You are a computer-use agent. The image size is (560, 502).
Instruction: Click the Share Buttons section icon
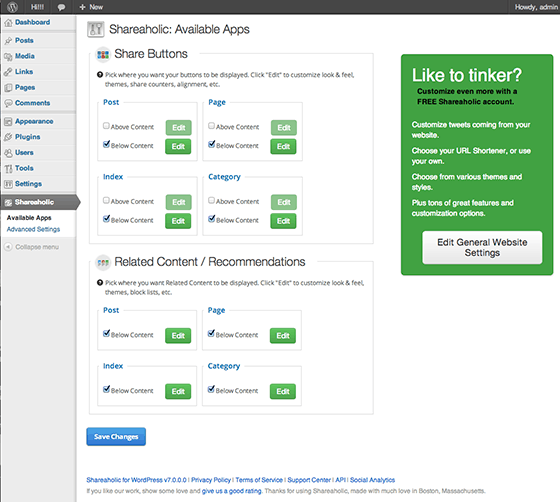click(x=103, y=55)
